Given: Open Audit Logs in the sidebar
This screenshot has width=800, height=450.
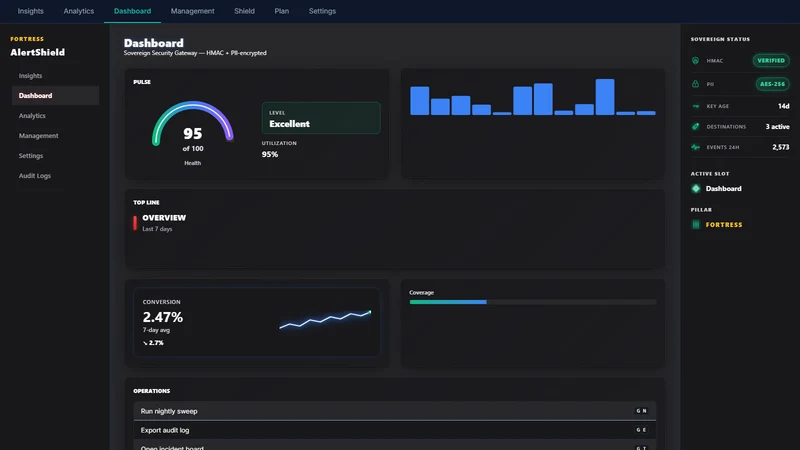Looking at the screenshot, I should click(55, 176).
